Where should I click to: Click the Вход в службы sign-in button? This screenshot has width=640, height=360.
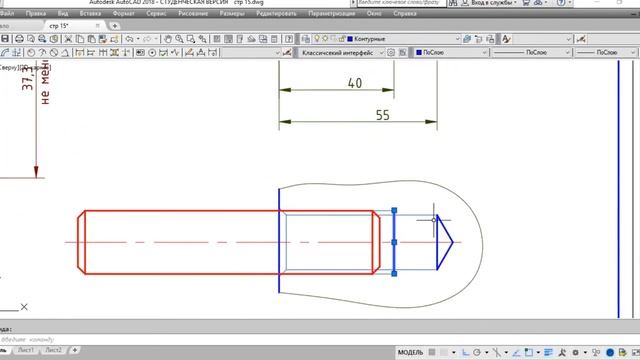(490, 3)
